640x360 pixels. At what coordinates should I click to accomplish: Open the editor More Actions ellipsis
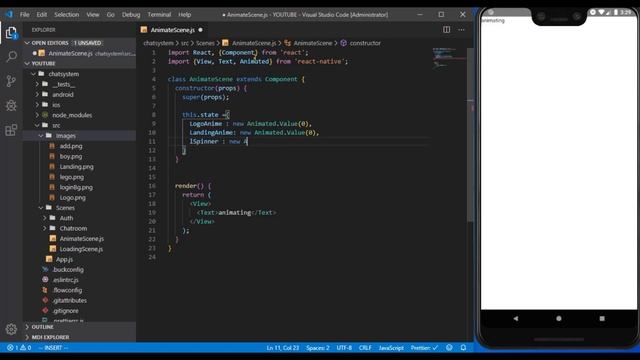(x=461, y=29)
